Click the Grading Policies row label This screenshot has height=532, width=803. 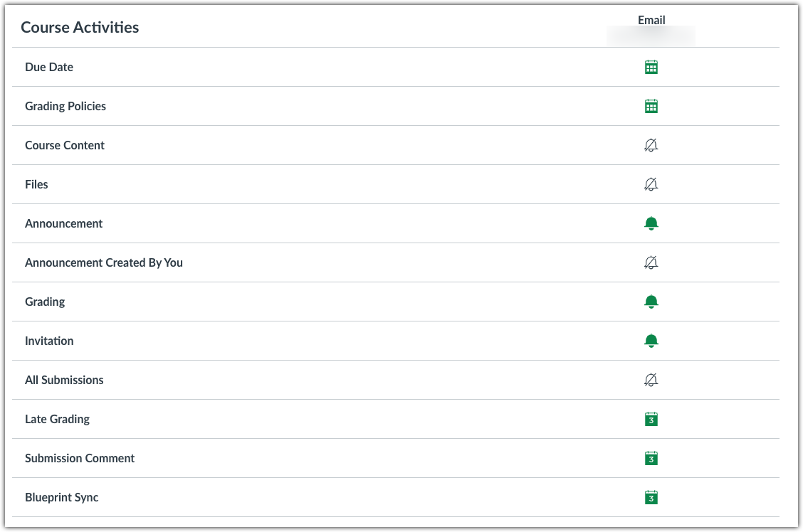coord(65,105)
